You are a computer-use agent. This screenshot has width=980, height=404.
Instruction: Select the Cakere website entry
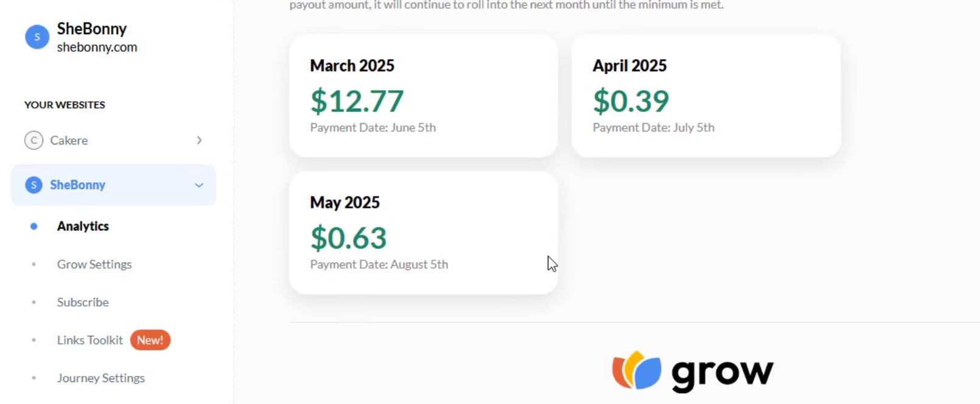tap(114, 140)
